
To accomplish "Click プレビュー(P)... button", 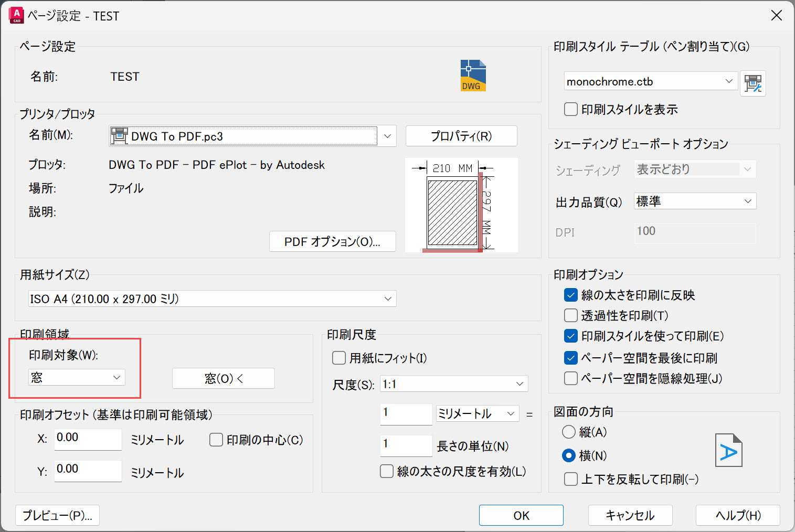I will coord(57,515).
